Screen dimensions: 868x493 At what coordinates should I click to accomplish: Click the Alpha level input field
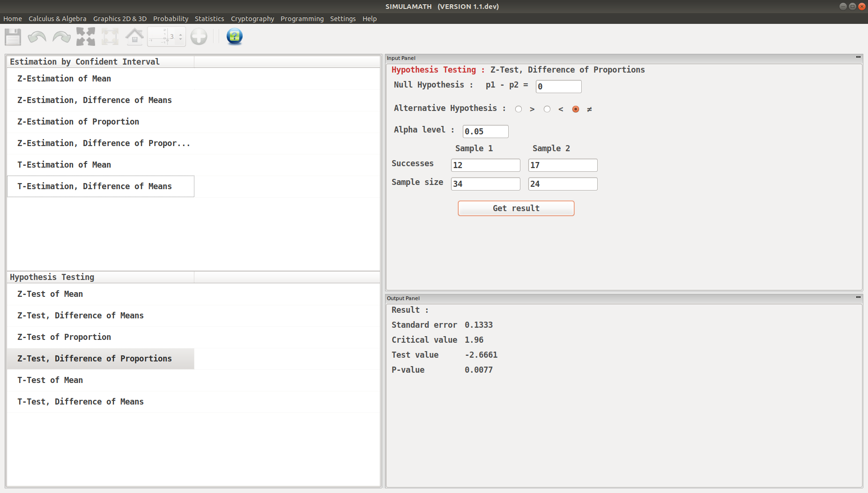[485, 132]
